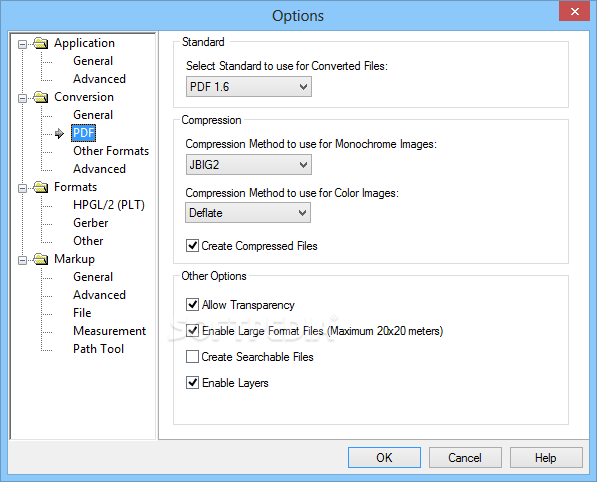This screenshot has width=597, height=482.
Task: Confirm settings with OK button
Action: coord(384,457)
